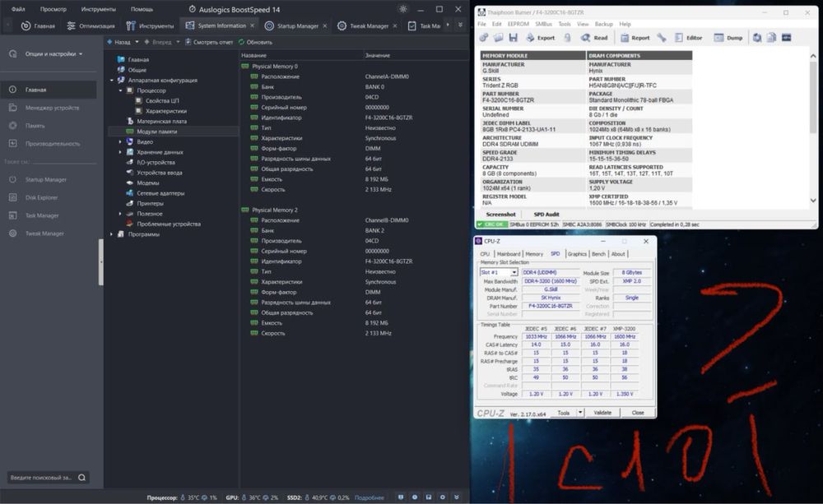Click Смотреть отчет report button
Viewport: 823px width, 504px height.
click(x=209, y=42)
